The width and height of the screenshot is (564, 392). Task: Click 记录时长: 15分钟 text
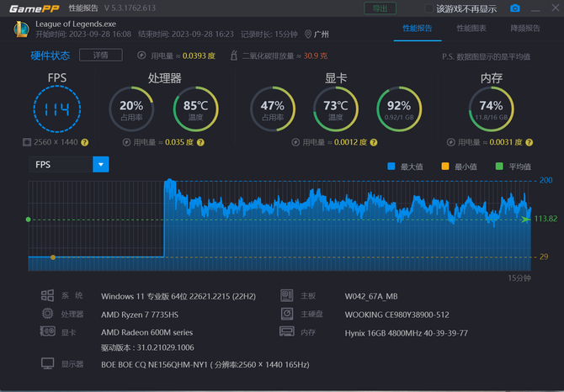click(269, 34)
